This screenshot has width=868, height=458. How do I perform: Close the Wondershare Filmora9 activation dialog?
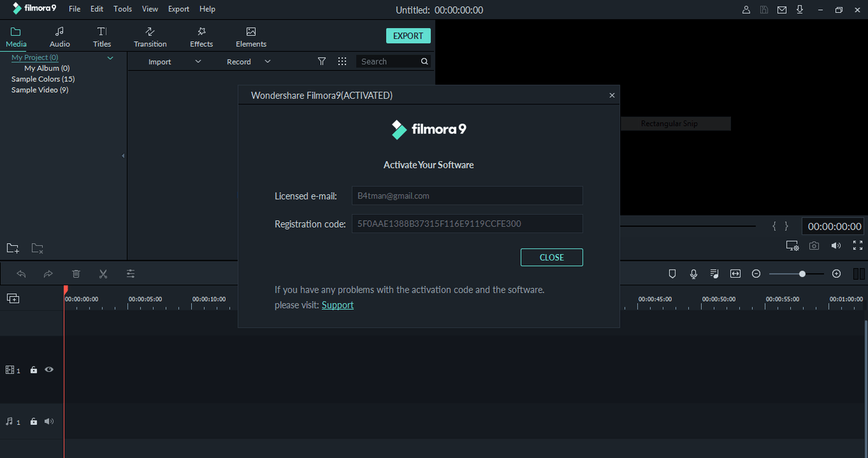[x=612, y=96]
